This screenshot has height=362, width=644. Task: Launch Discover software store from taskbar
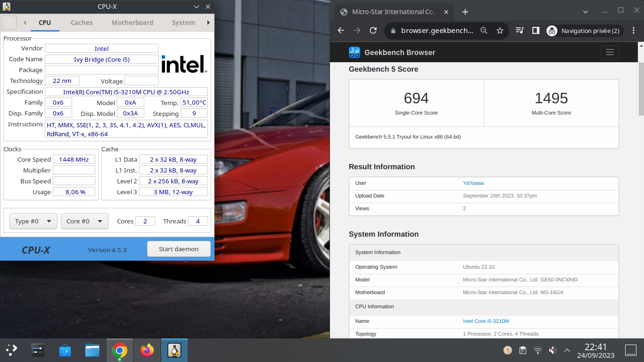click(x=65, y=350)
